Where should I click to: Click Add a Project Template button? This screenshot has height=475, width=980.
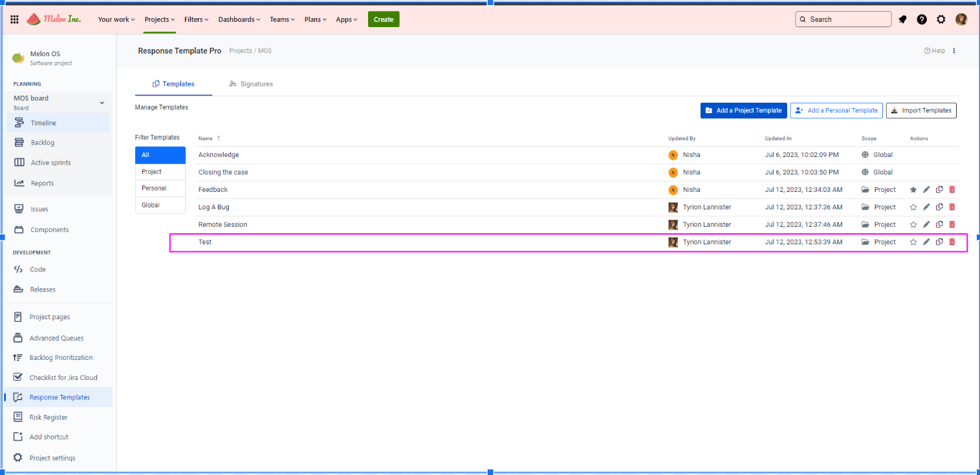click(743, 111)
